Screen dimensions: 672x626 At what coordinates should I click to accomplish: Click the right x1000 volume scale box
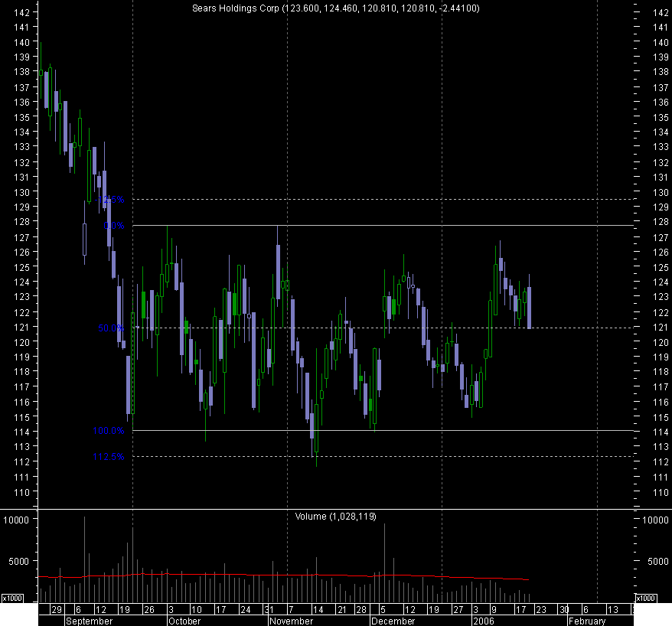(645, 598)
